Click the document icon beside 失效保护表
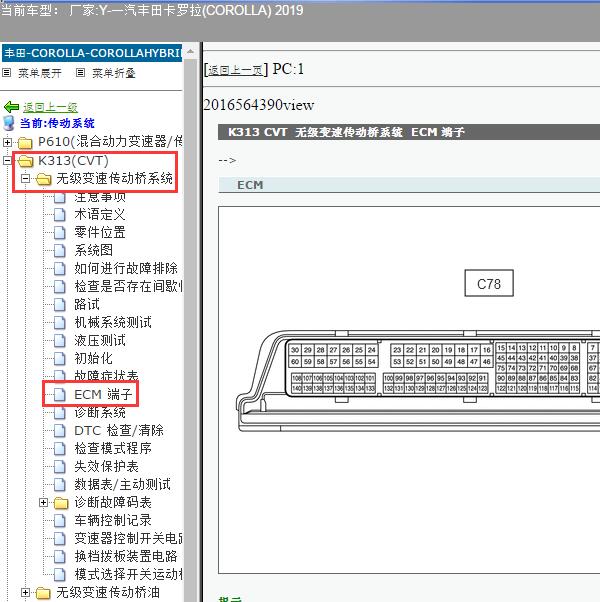600x602 pixels. point(60,466)
